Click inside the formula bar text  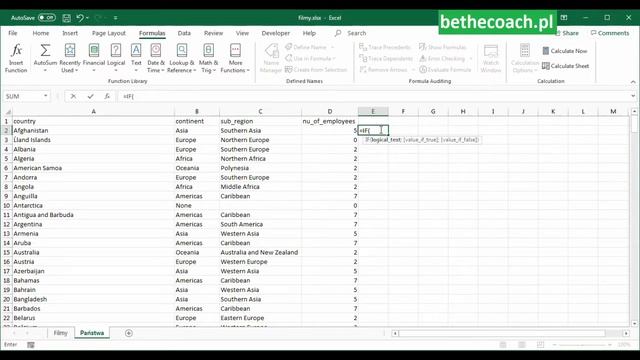pyautogui.click(x=373, y=96)
